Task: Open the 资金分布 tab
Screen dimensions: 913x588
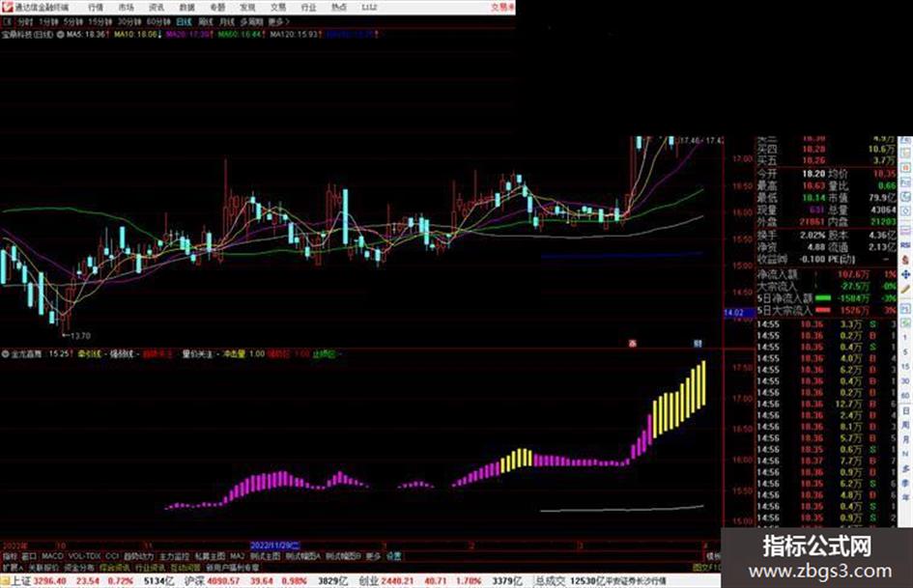Action: pos(79,567)
